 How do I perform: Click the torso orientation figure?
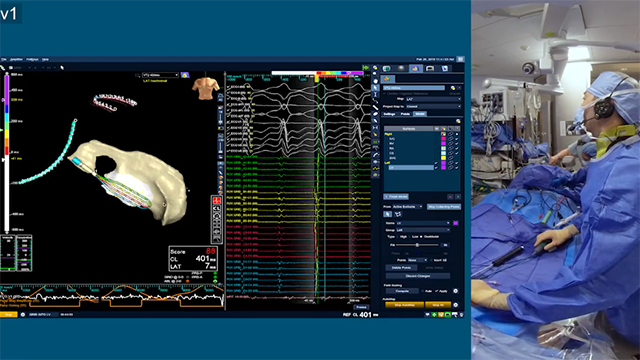206,88
